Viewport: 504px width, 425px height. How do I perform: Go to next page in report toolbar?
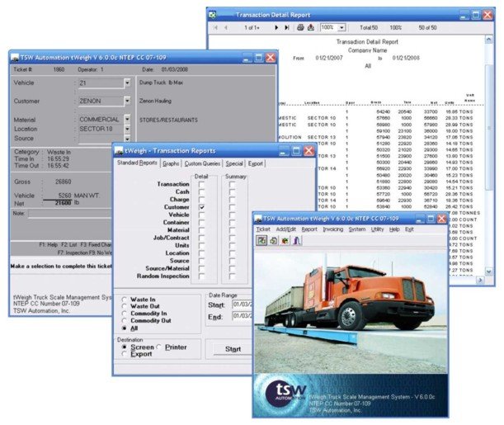[x=276, y=28]
